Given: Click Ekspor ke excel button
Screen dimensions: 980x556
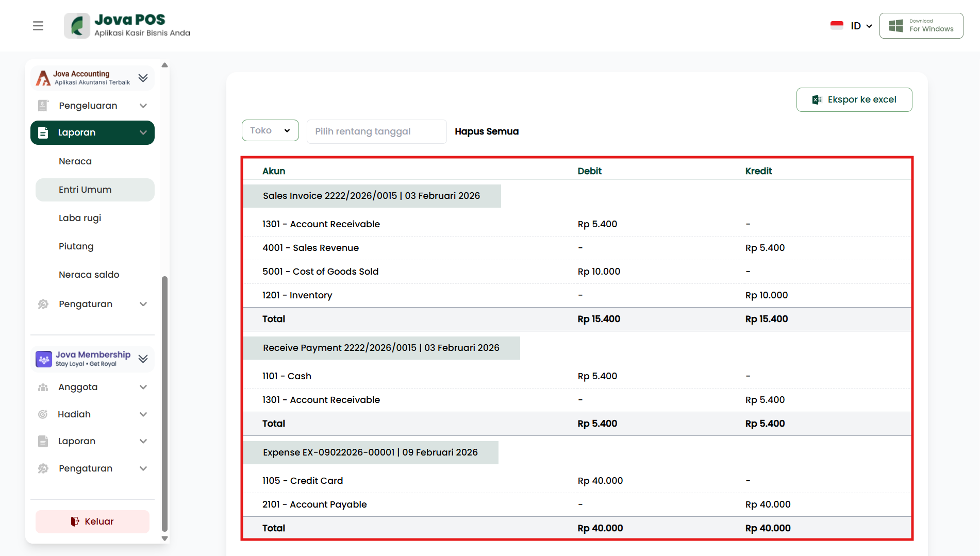Looking at the screenshot, I should [854, 99].
